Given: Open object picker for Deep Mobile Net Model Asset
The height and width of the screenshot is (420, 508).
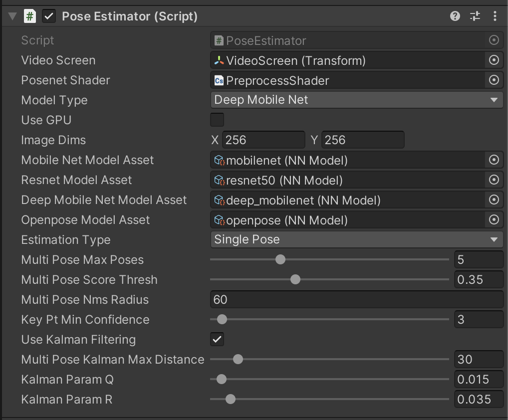Looking at the screenshot, I should coord(494,200).
